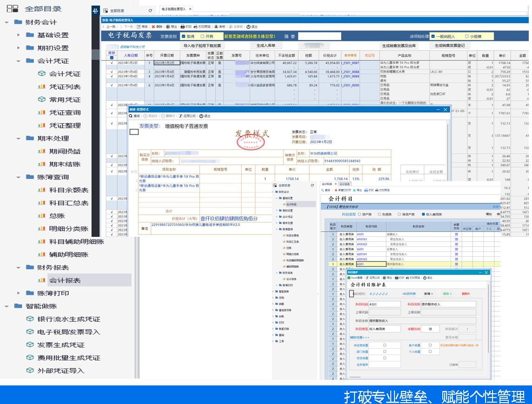Collapse the 财务报表 folder
Image resolution: width=532 pixels, height=404 pixels.
click(x=18, y=267)
